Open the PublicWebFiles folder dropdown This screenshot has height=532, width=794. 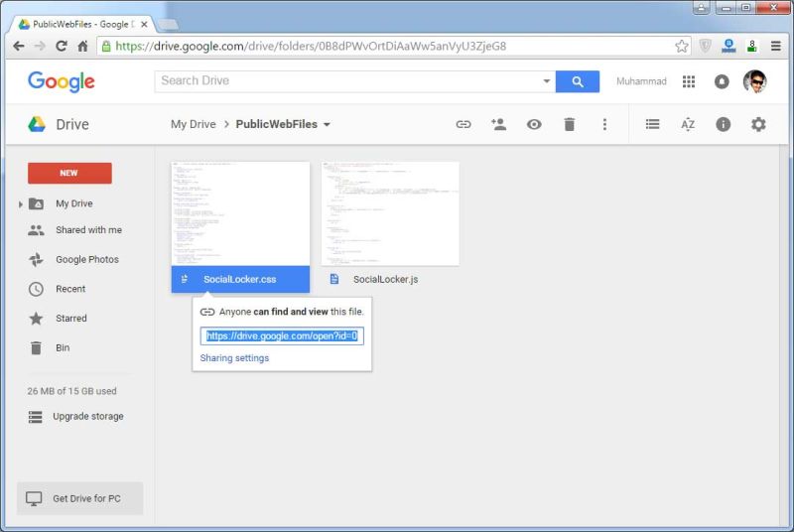pos(327,124)
